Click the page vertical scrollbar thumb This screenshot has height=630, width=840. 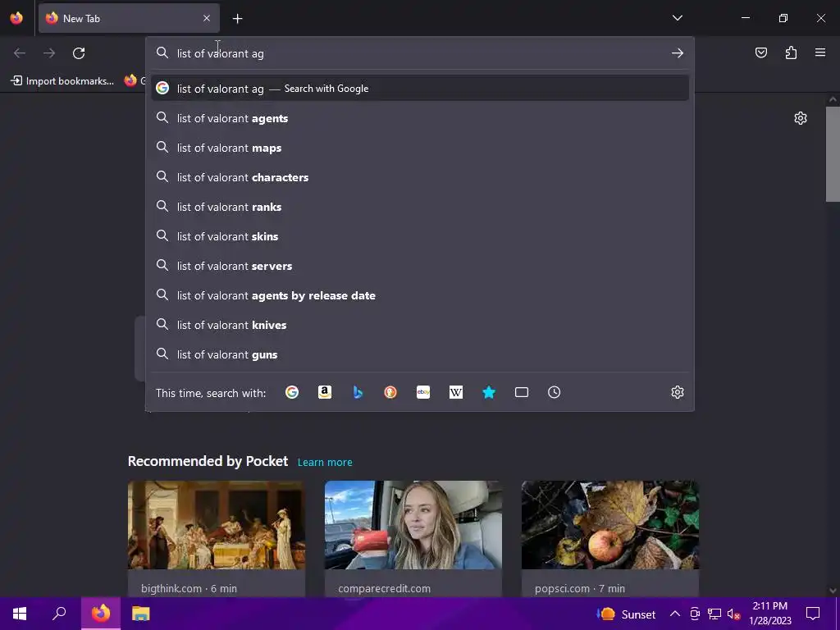coord(833,154)
